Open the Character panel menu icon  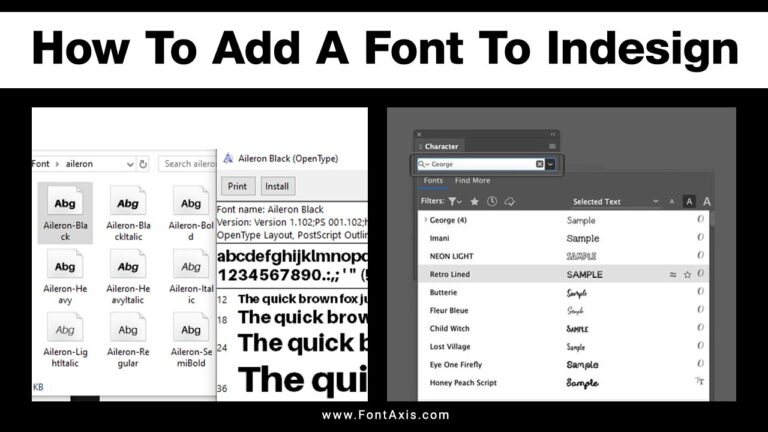tap(552, 146)
